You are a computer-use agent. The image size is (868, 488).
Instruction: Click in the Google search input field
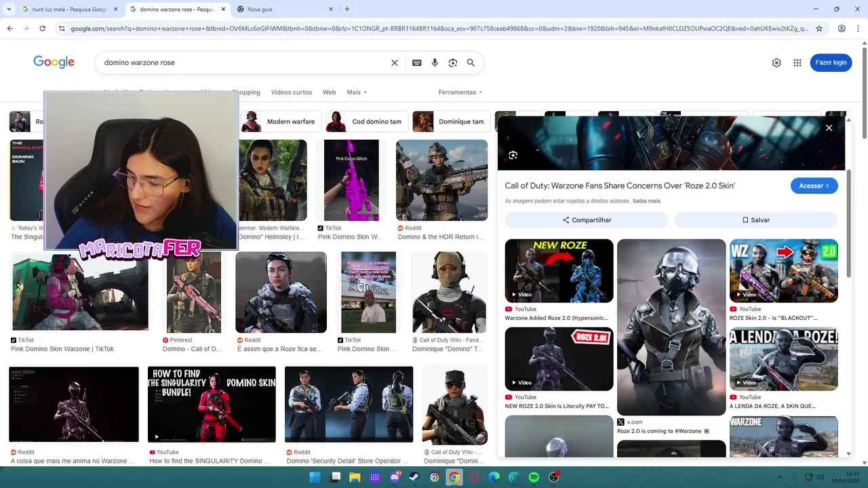[244, 62]
